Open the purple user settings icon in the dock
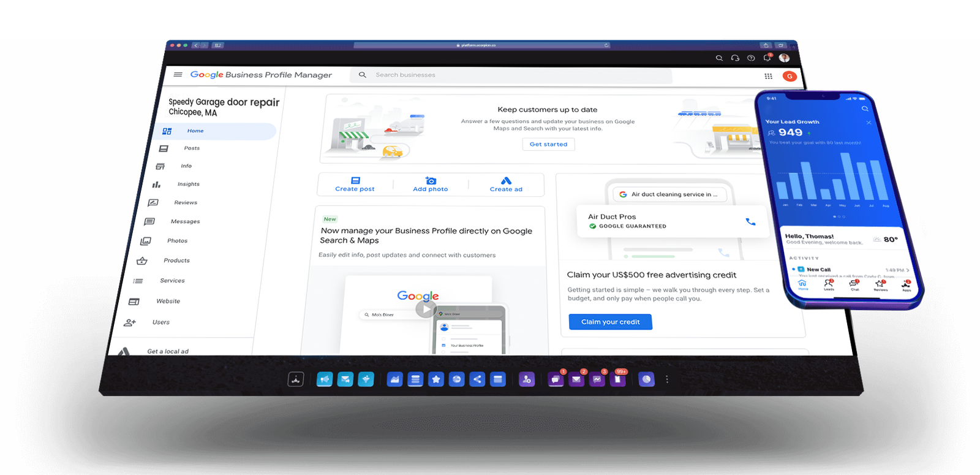This screenshot has height=475, width=980. (527, 379)
